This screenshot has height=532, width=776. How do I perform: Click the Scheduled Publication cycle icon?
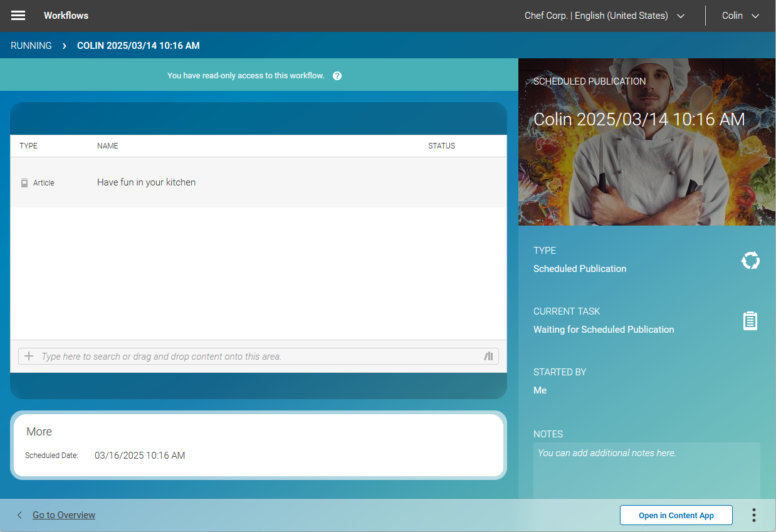click(750, 260)
